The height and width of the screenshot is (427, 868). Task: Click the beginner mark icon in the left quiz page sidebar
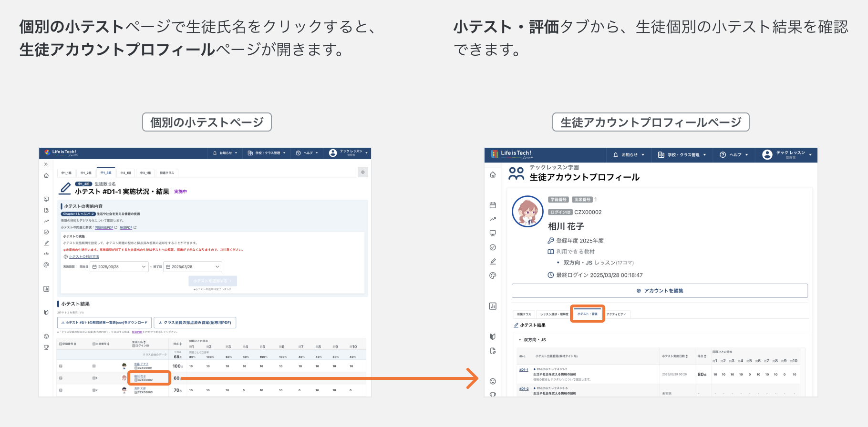click(46, 313)
